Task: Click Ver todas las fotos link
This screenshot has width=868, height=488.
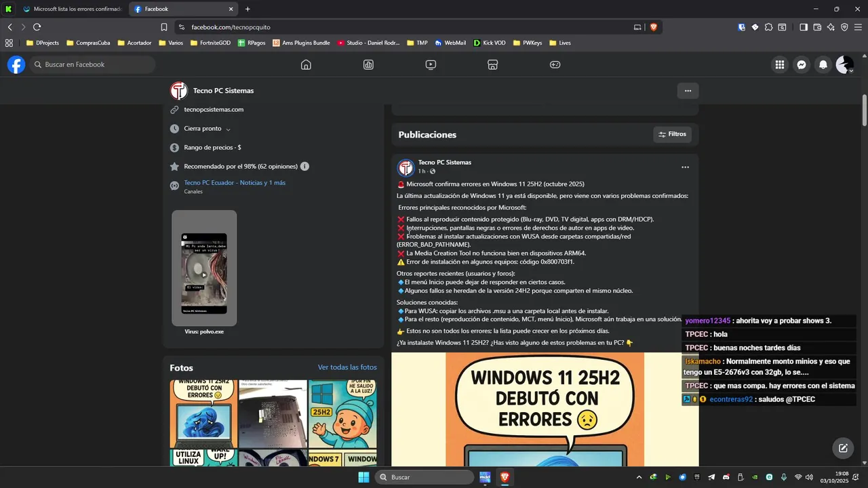Action: click(x=347, y=367)
